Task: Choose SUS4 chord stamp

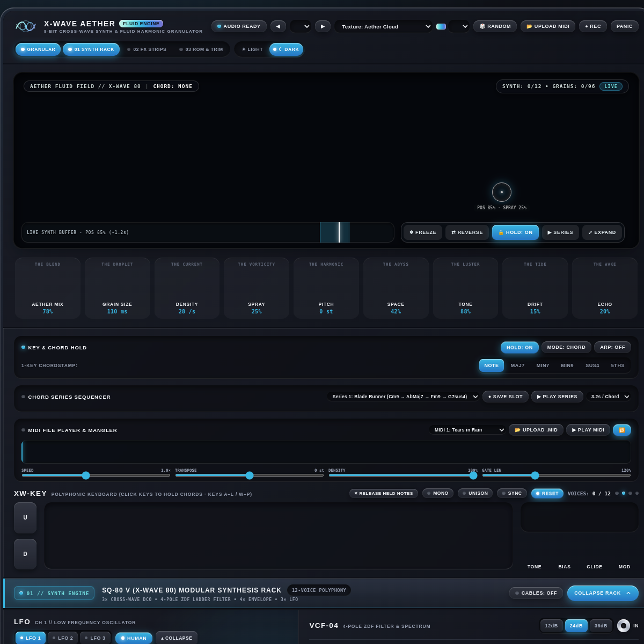Action: pyautogui.click(x=592, y=365)
